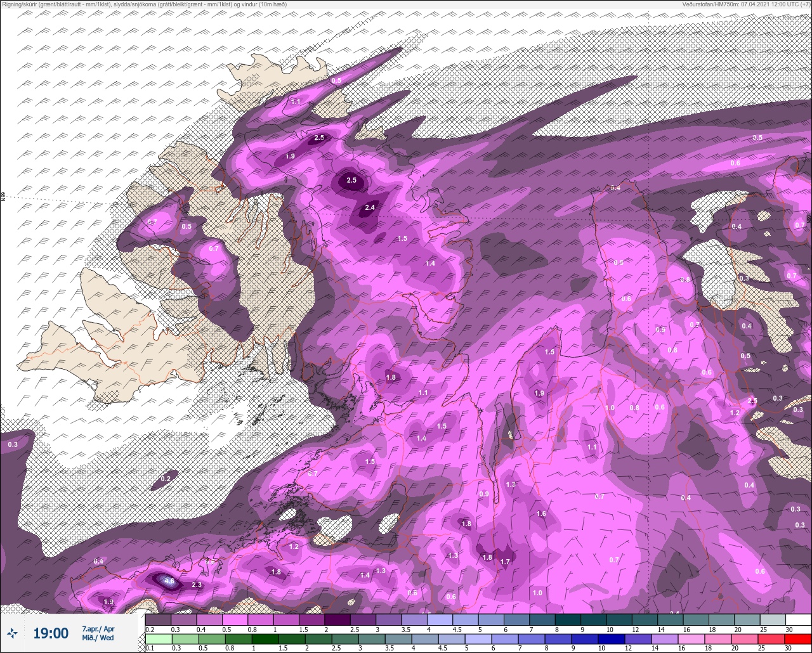
Task: Click the white snow legend swatch at 30
Action: point(798,619)
